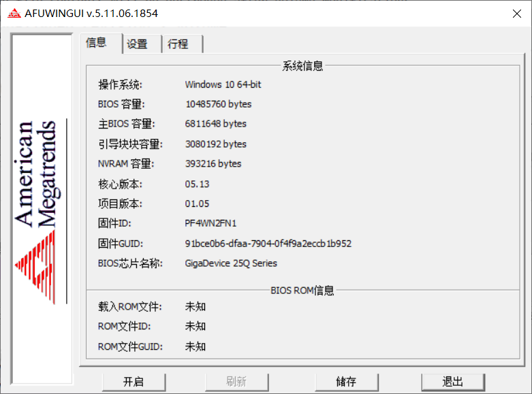Click the greyed-out 刷新 button
This screenshot has height=394, width=532.
236,382
